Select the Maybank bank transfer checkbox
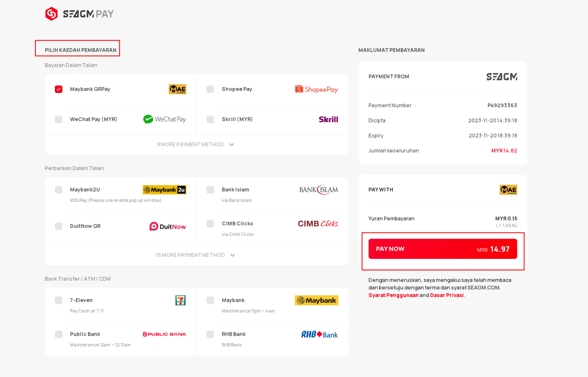The width and height of the screenshot is (588, 377). pyautogui.click(x=210, y=300)
